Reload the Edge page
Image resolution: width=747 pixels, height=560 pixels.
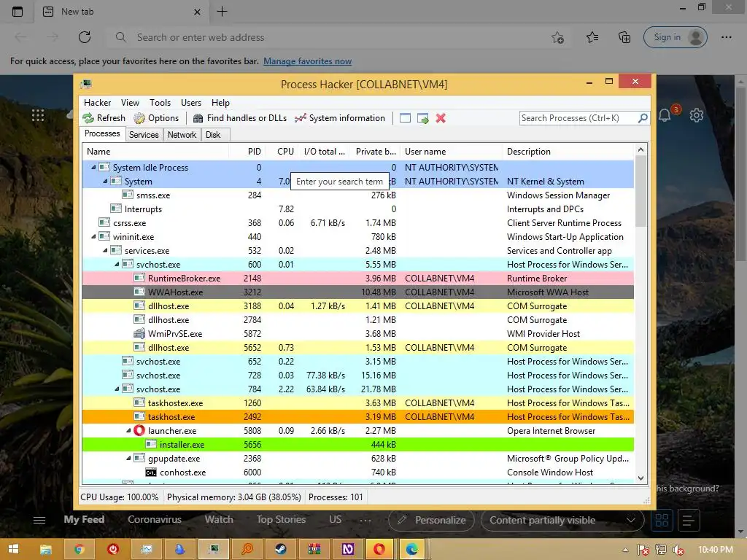[85, 37]
